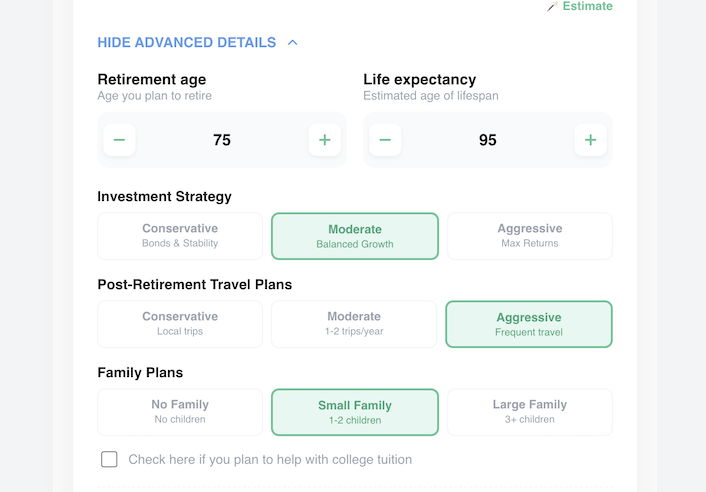706x492 pixels.
Task: Increase Life expectancy with plus icon
Action: click(590, 140)
